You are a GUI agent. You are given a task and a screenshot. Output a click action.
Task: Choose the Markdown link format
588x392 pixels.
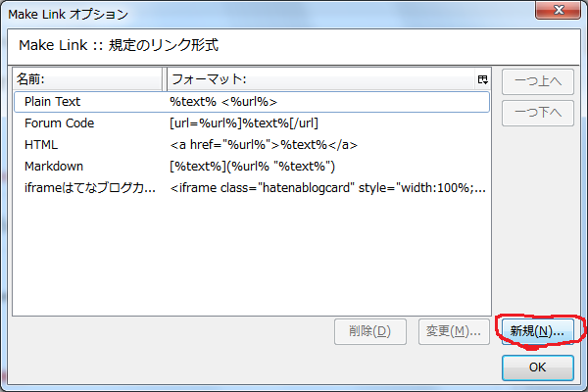pos(54,166)
